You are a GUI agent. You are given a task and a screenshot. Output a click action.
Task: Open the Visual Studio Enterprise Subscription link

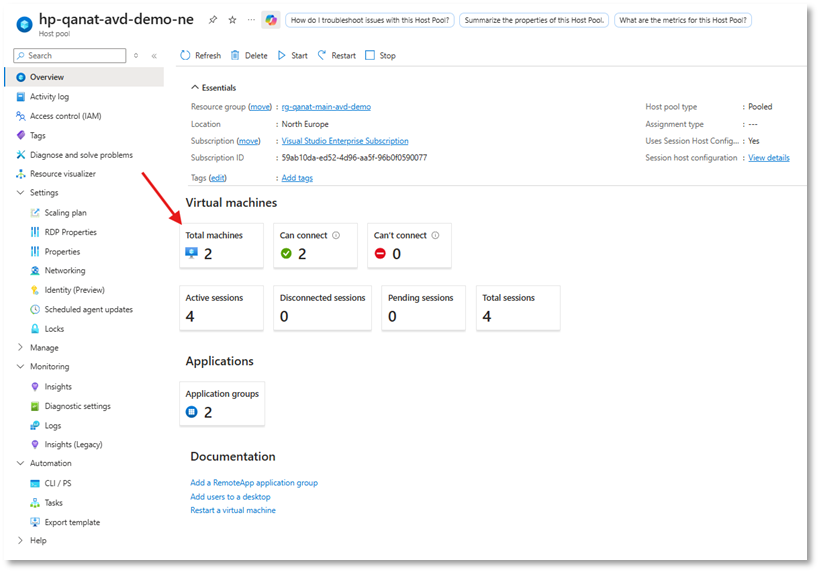[x=345, y=141]
